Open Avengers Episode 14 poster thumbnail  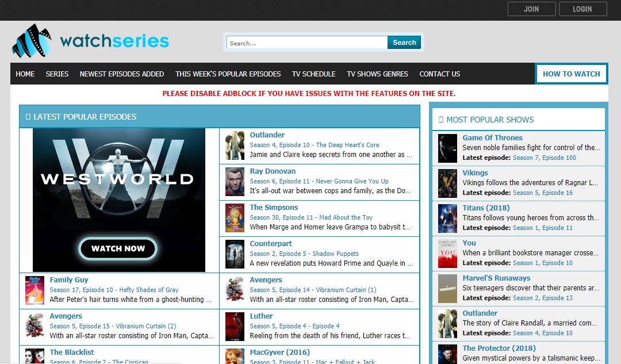[235, 290]
